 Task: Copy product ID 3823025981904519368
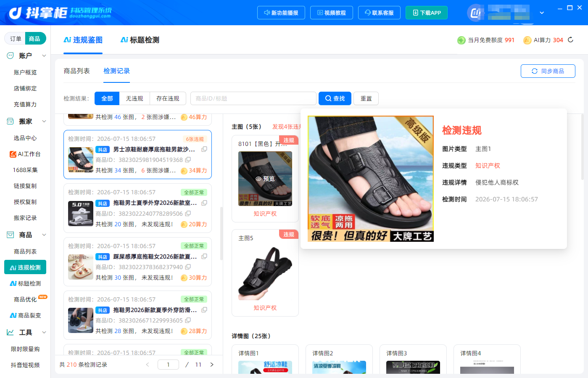tap(188, 160)
